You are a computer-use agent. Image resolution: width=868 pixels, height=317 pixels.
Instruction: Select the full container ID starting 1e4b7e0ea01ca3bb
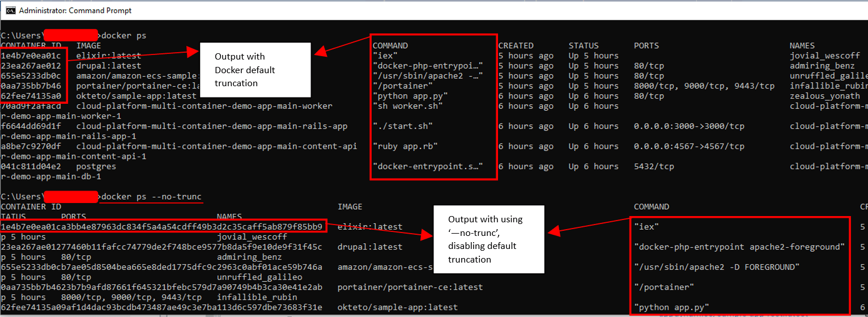[x=162, y=227]
